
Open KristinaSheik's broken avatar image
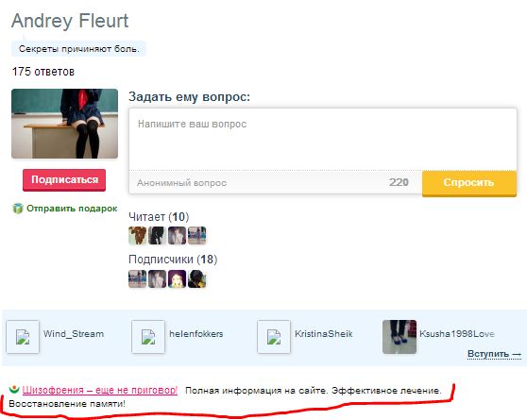click(274, 337)
